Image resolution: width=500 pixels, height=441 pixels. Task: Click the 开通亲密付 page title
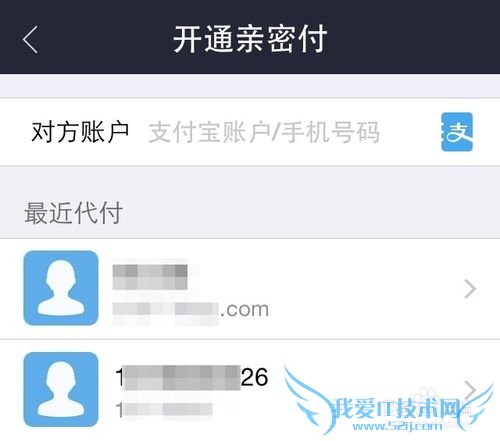coord(250,39)
